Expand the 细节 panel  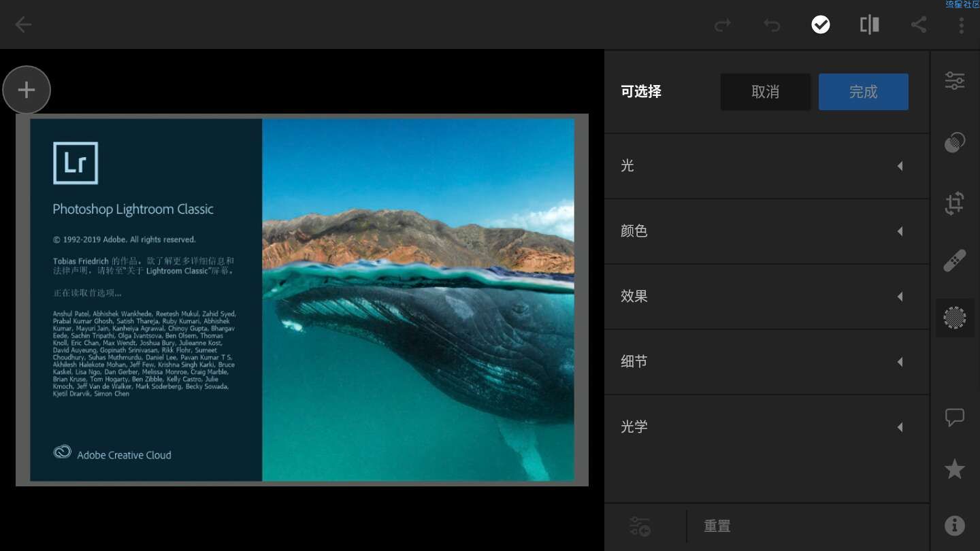pos(767,362)
